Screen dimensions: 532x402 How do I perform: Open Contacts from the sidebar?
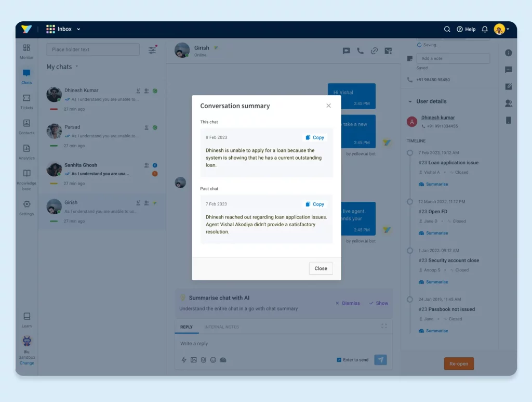pos(26,127)
